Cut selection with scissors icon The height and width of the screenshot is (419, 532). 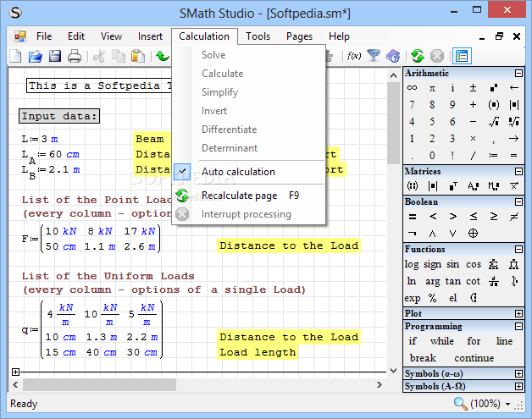(x=99, y=56)
